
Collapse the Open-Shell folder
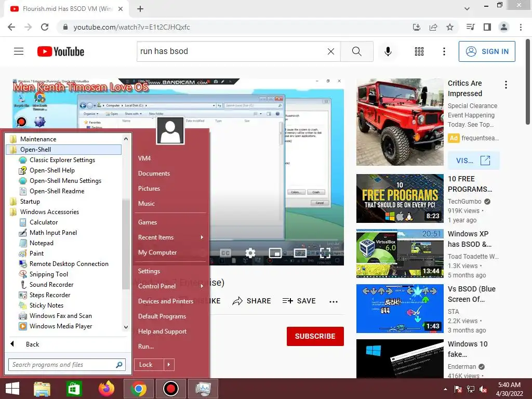tap(63, 150)
